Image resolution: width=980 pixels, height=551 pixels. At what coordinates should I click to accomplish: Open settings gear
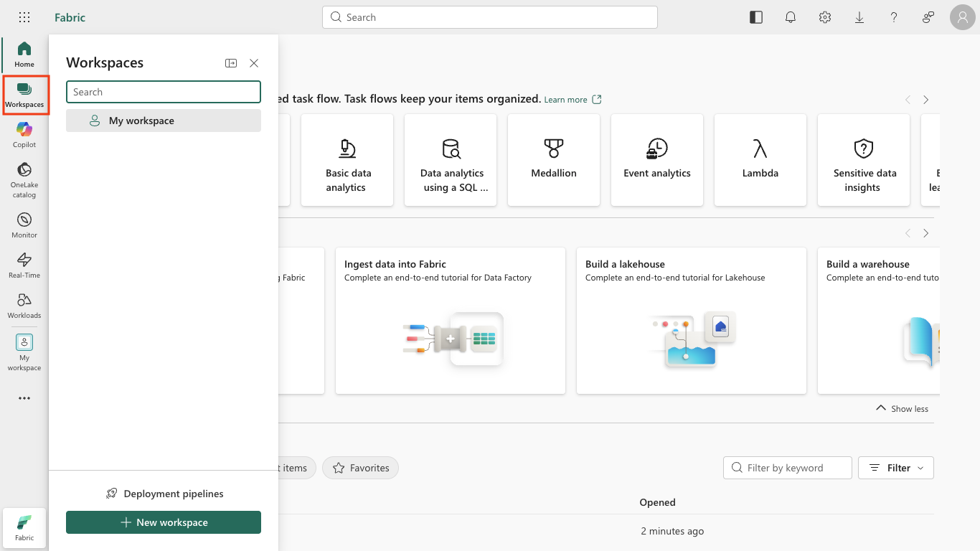pos(825,17)
